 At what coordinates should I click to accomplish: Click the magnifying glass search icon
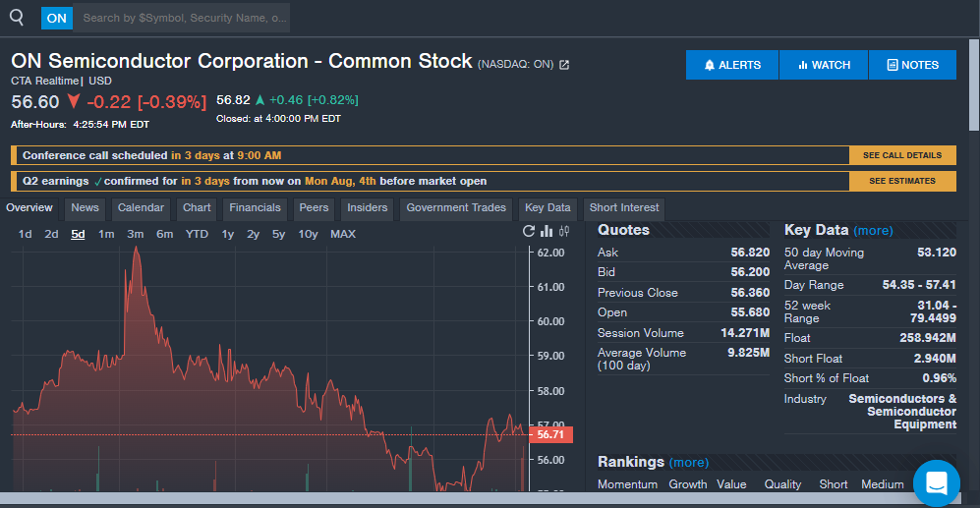coord(17,18)
